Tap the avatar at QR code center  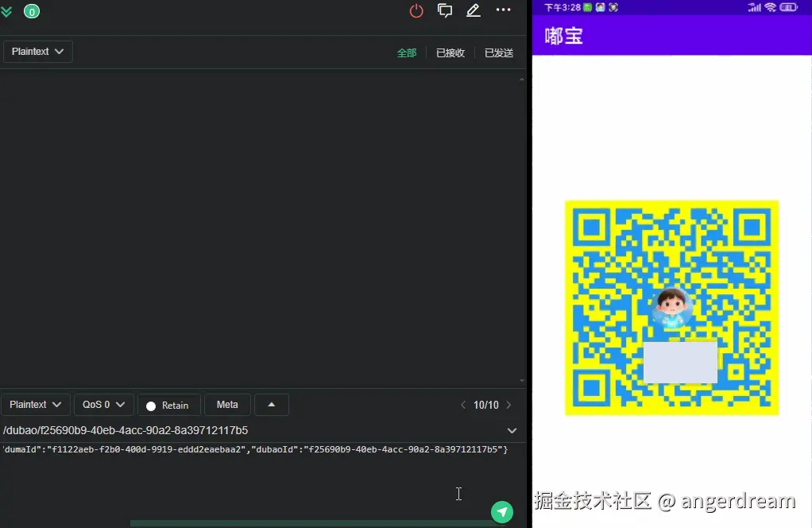pos(671,308)
